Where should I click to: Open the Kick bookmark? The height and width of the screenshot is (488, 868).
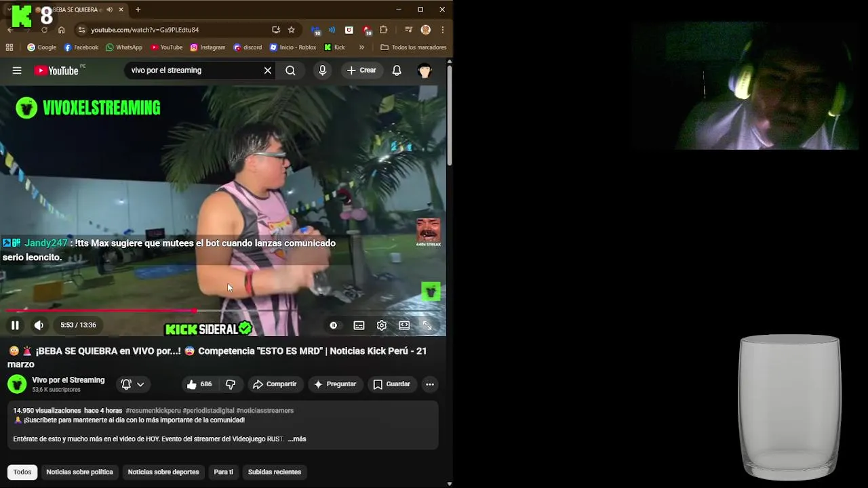click(x=335, y=47)
